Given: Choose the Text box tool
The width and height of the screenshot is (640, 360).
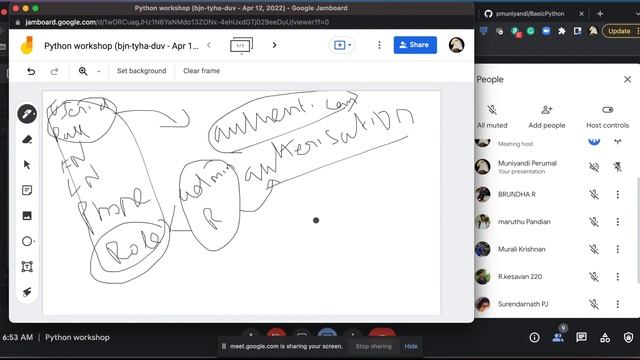Looking at the screenshot, I should click(x=27, y=267).
